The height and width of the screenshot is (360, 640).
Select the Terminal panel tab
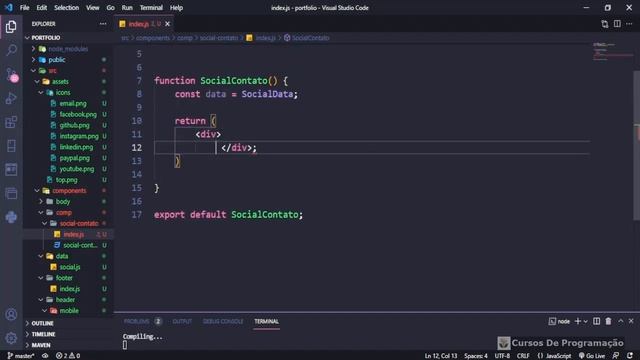click(x=267, y=321)
